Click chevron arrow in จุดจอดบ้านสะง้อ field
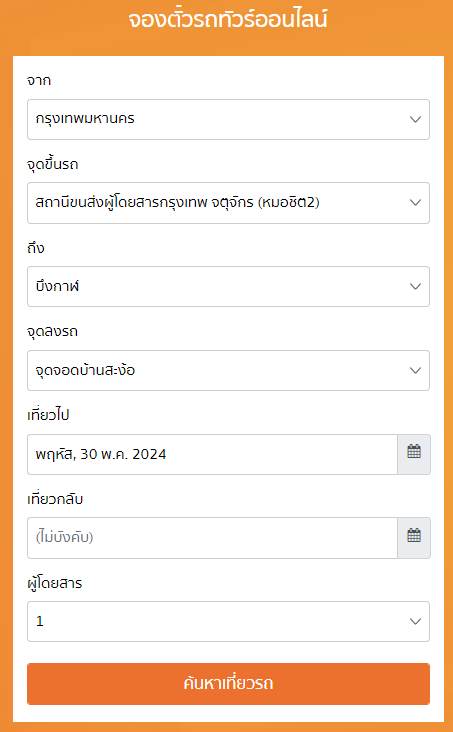Viewport: 453px width, 732px height. click(415, 371)
